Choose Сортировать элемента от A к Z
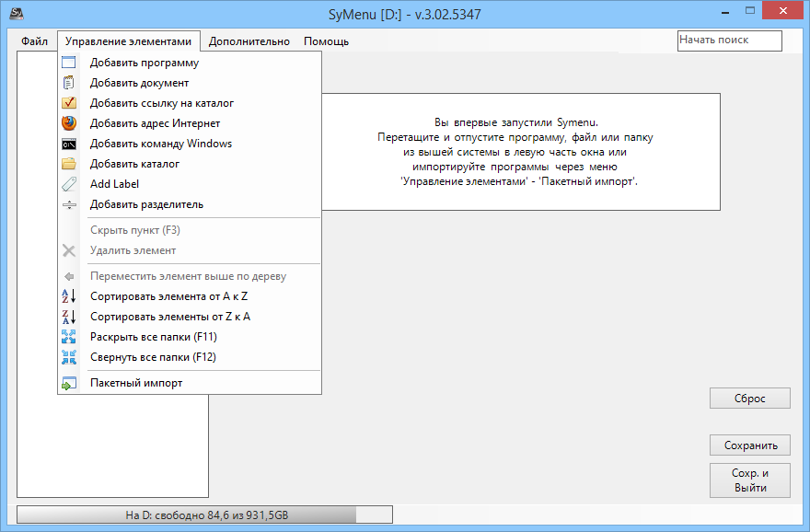The image size is (810, 532). click(x=190, y=296)
